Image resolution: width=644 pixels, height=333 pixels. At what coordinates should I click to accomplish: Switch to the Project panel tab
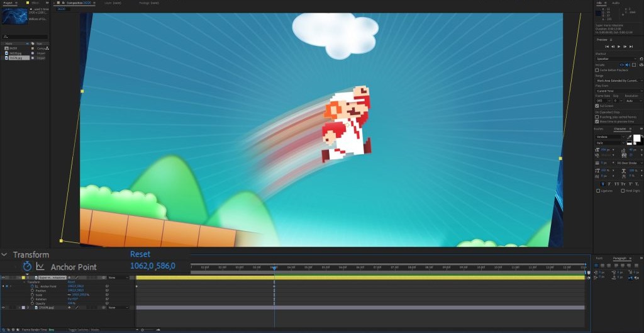(x=8, y=3)
